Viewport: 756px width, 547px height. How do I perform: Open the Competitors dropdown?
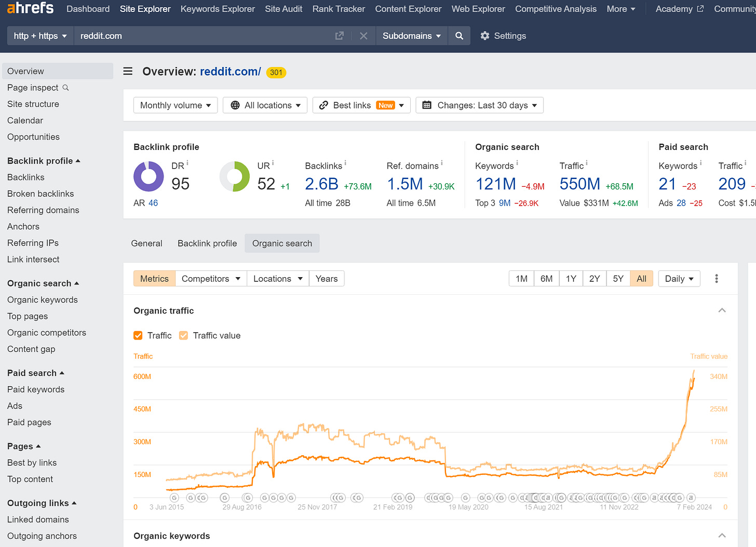(211, 279)
